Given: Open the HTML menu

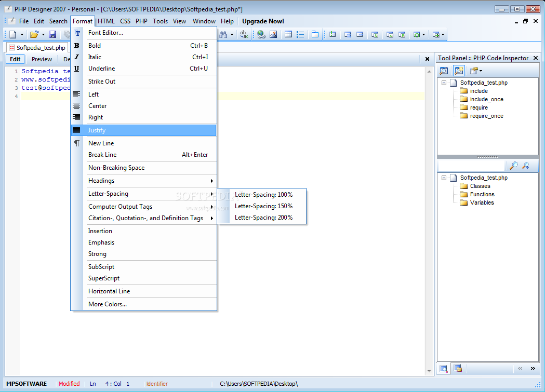Looking at the screenshot, I should tap(106, 21).
